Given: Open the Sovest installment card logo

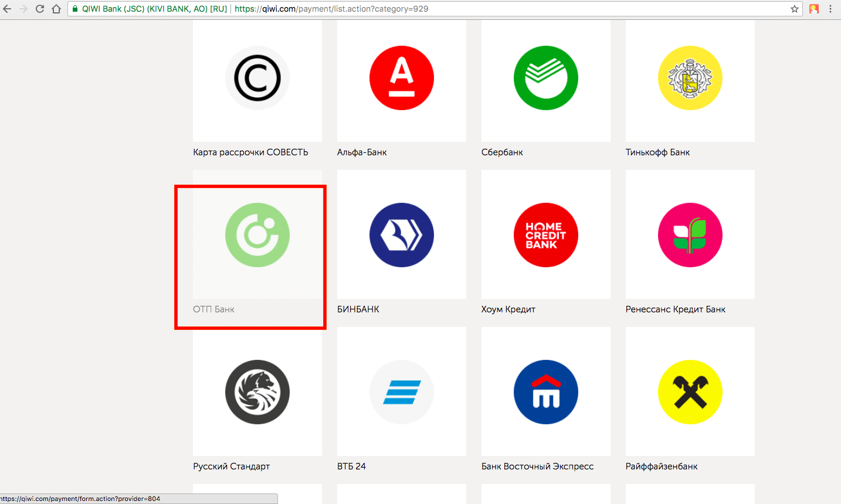Looking at the screenshot, I should click(257, 78).
